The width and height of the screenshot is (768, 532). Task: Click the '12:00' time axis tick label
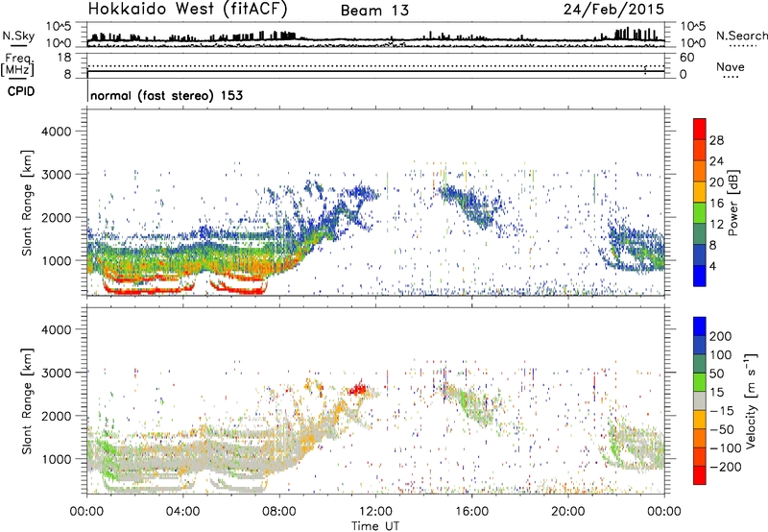[x=375, y=512]
